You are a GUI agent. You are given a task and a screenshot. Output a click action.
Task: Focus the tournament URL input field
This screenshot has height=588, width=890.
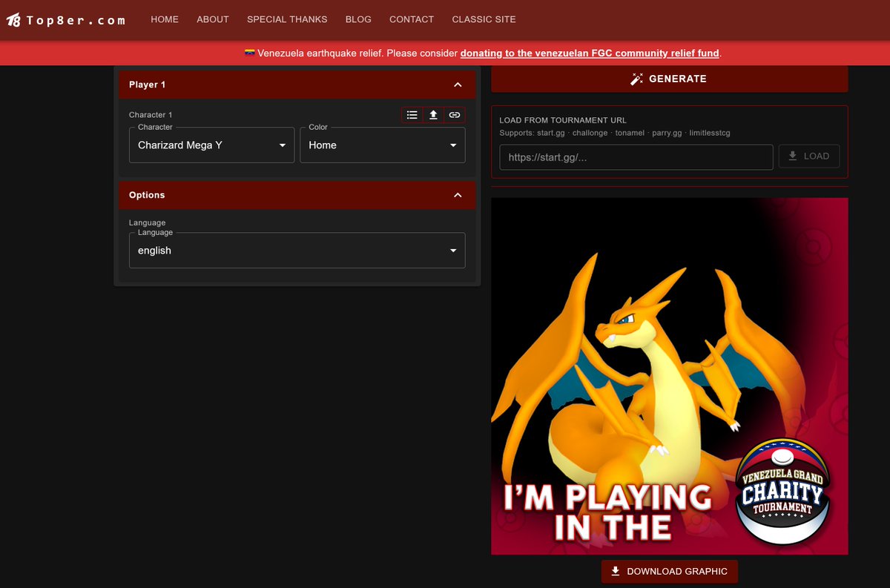click(636, 157)
